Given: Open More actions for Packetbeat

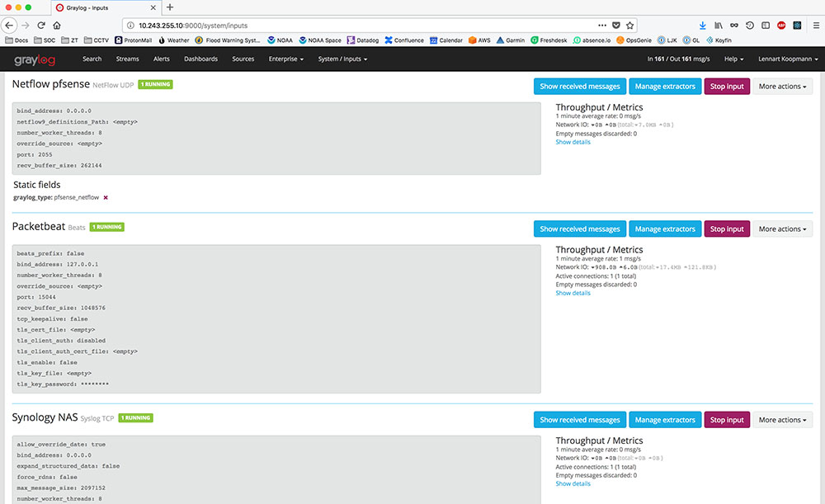Looking at the screenshot, I should coord(782,228).
